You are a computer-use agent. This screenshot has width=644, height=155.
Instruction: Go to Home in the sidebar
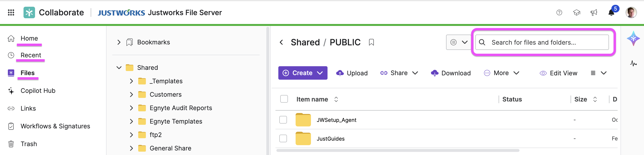point(29,38)
